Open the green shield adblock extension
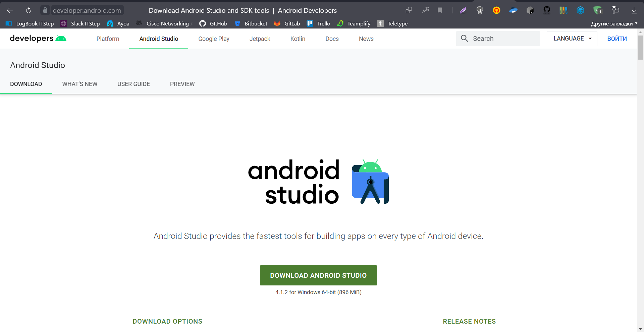Viewport: 644px width, 332px height. (597, 10)
